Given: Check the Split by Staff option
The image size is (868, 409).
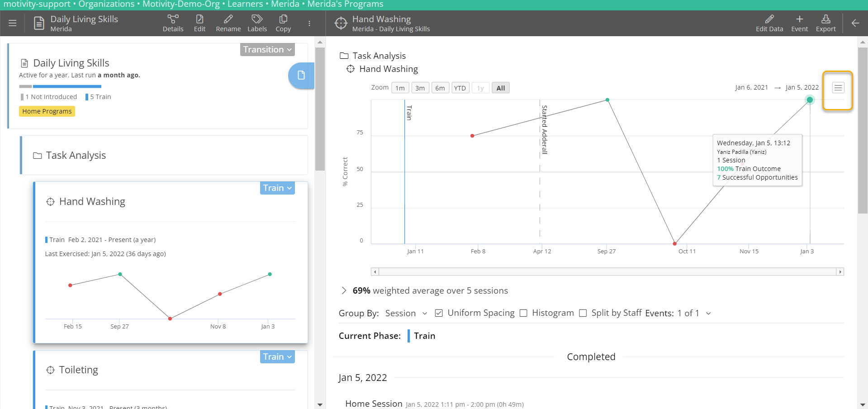Looking at the screenshot, I should pos(583,313).
